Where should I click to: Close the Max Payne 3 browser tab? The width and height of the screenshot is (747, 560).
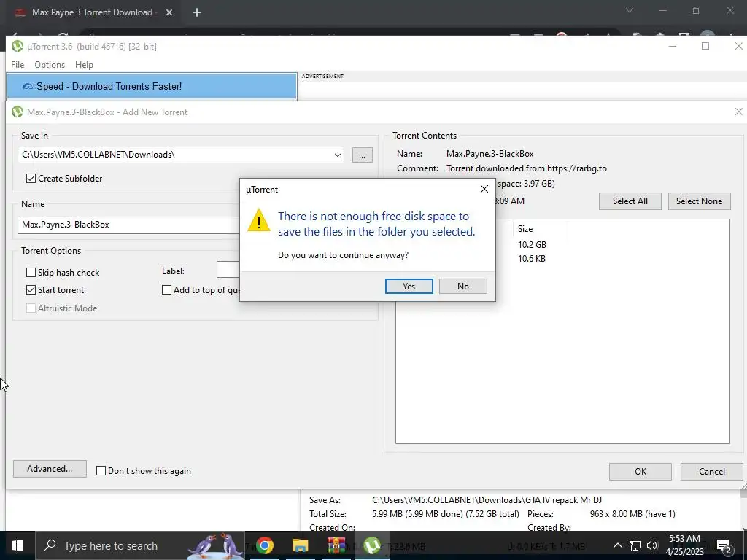tap(169, 12)
